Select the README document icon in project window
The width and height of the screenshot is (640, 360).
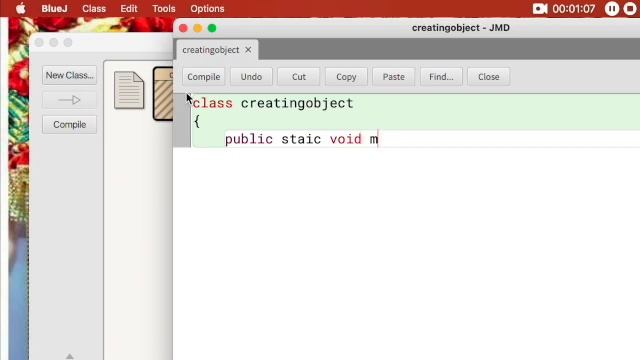129,90
